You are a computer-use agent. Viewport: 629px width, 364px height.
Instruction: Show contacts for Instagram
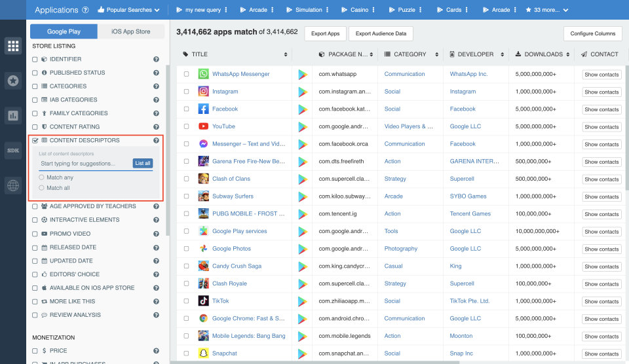pyautogui.click(x=601, y=92)
